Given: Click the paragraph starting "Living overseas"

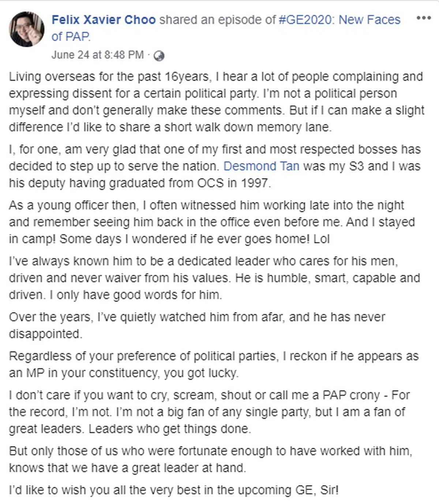Looking at the screenshot, I should [216, 102].
